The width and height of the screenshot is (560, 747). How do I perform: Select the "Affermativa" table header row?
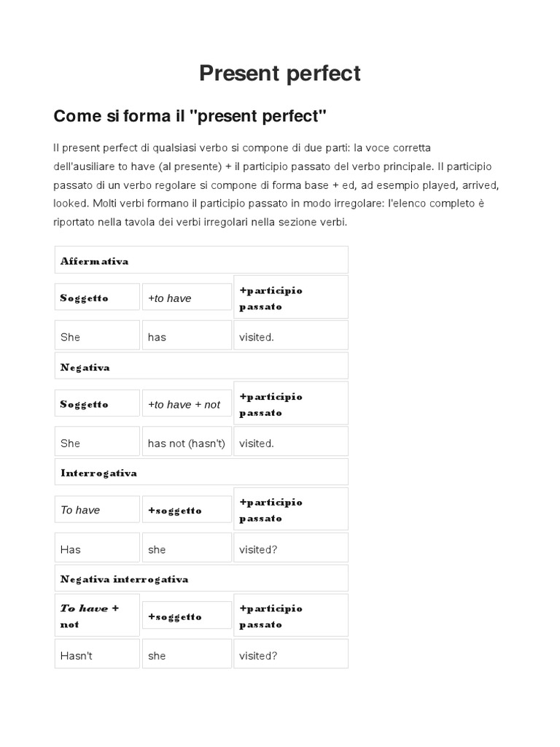(x=201, y=260)
